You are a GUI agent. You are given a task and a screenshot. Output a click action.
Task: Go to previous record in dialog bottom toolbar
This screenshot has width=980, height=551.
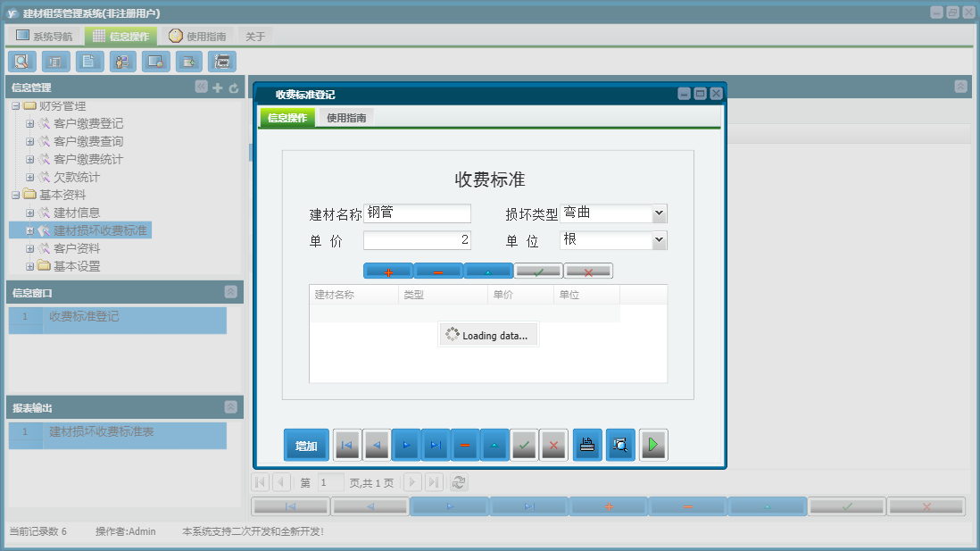tap(377, 445)
